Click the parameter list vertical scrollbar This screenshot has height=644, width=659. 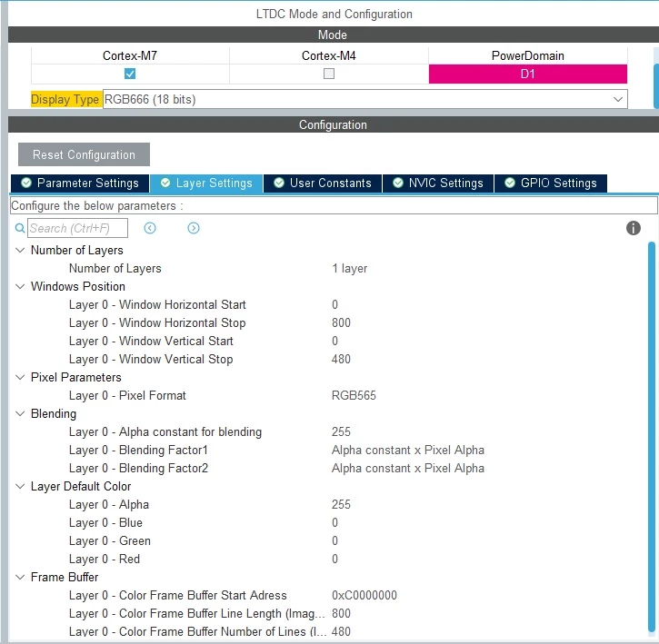pyautogui.click(x=652, y=437)
